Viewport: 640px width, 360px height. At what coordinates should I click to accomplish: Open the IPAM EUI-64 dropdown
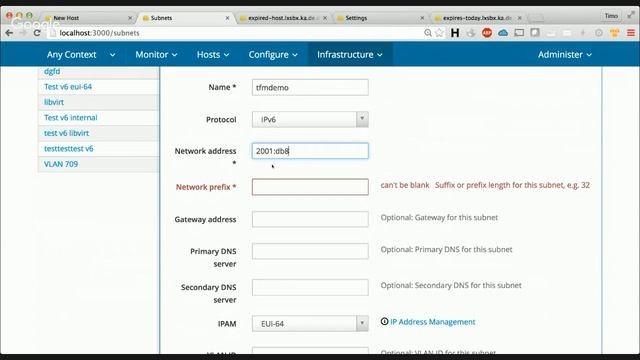[x=310, y=323]
